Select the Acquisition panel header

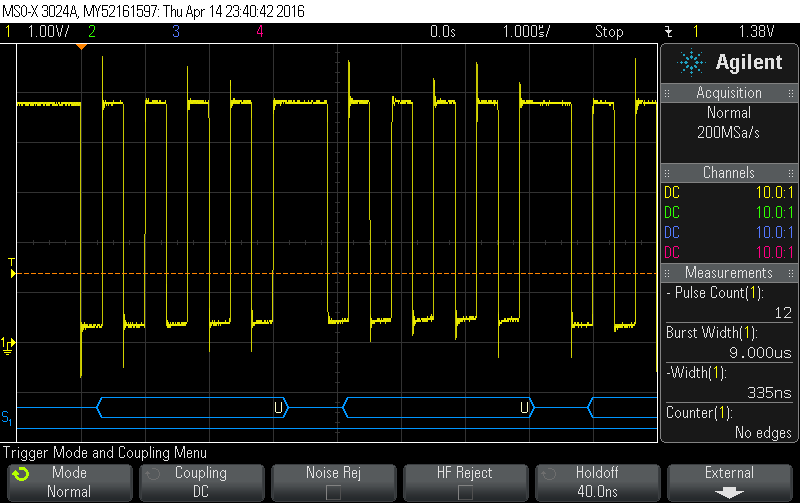729,93
